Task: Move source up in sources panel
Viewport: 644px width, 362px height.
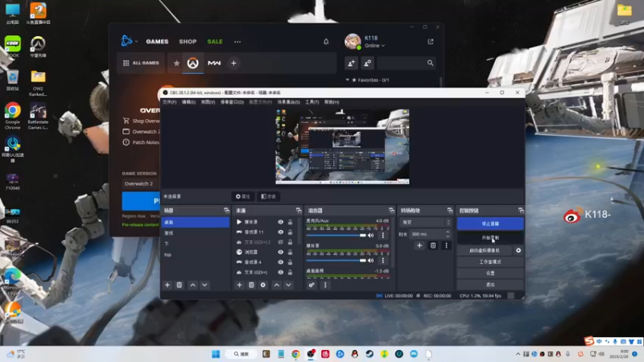Action: tap(277, 285)
